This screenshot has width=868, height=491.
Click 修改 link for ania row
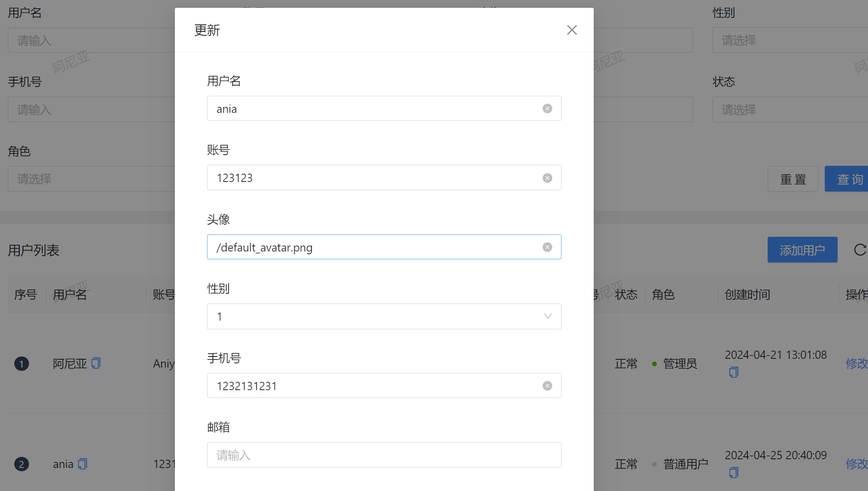click(x=856, y=464)
